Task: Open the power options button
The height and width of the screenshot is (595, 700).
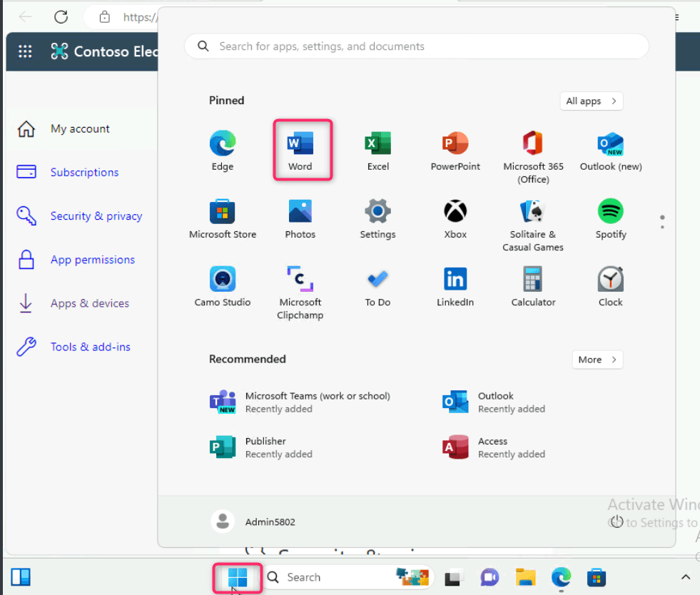Action: 617,522
